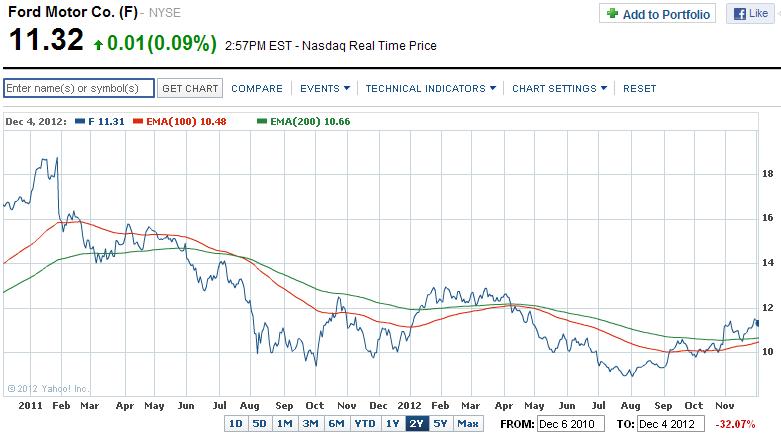Click the Get Chart button

click(x=190, y=88)
